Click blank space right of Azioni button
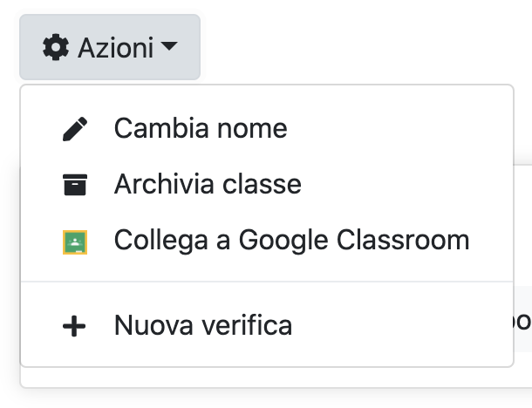Viewport: 532px width, 408px height. click(366, 47)
